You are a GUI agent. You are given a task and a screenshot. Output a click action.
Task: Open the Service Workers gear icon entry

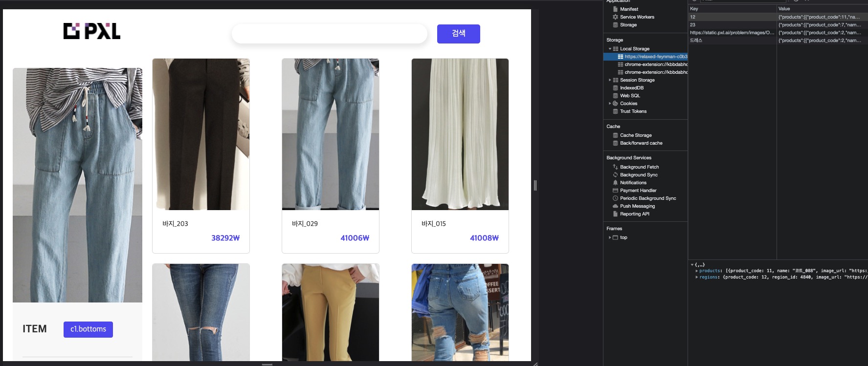[615, 17]
